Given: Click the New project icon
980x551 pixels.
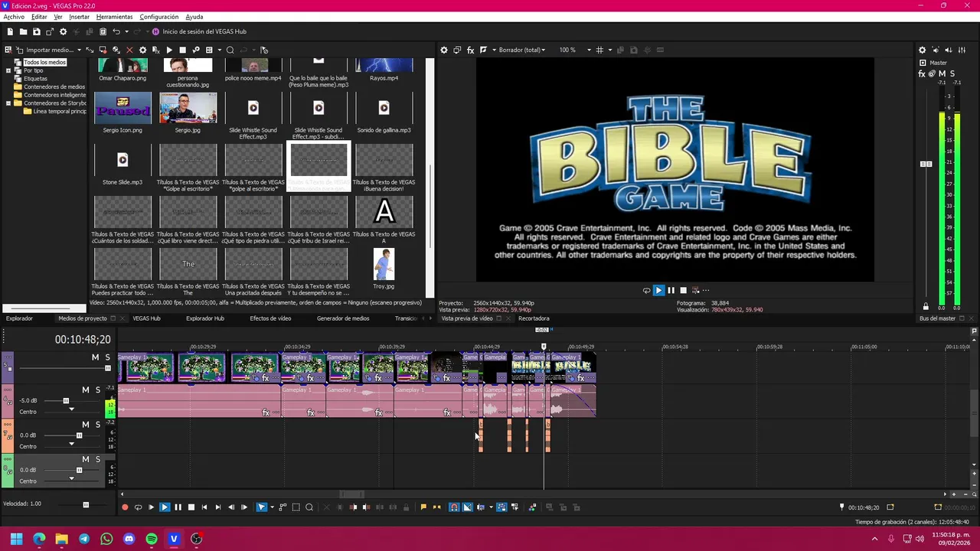Looking at the screenshot, I should tap(10, 31).
